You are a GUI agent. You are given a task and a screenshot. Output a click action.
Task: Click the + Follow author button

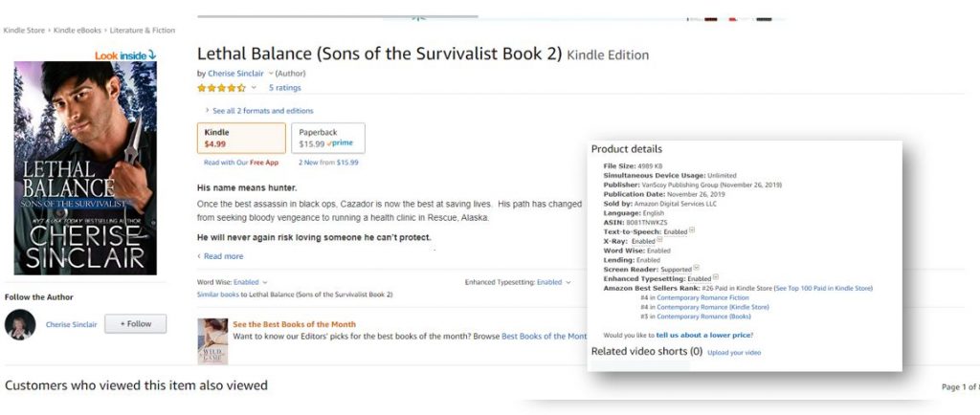[x=135, y=324]
